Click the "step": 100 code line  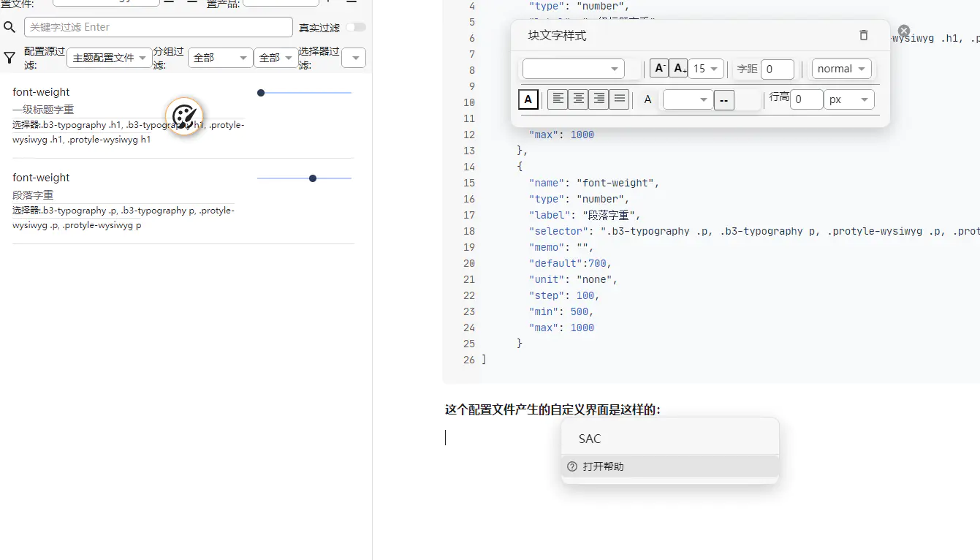point(564,295)
